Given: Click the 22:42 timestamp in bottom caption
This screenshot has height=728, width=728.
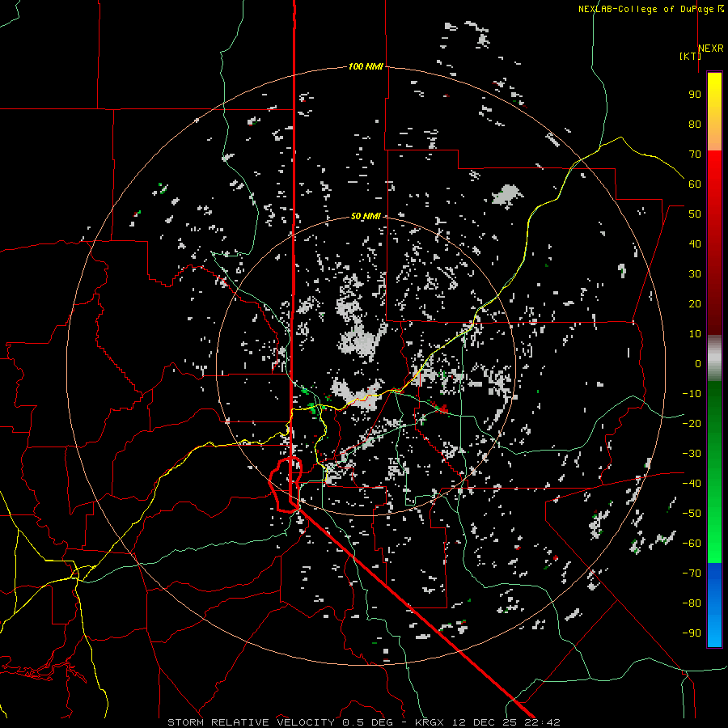Looking at the screenshot, I should (542, 722).
